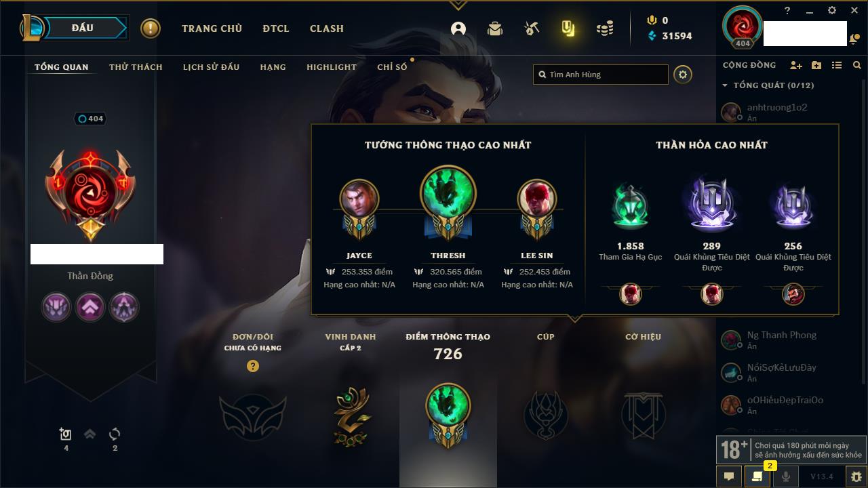Toggle the microphone mute button
This screenshot has width=868, height=488.
click(786, 476)
